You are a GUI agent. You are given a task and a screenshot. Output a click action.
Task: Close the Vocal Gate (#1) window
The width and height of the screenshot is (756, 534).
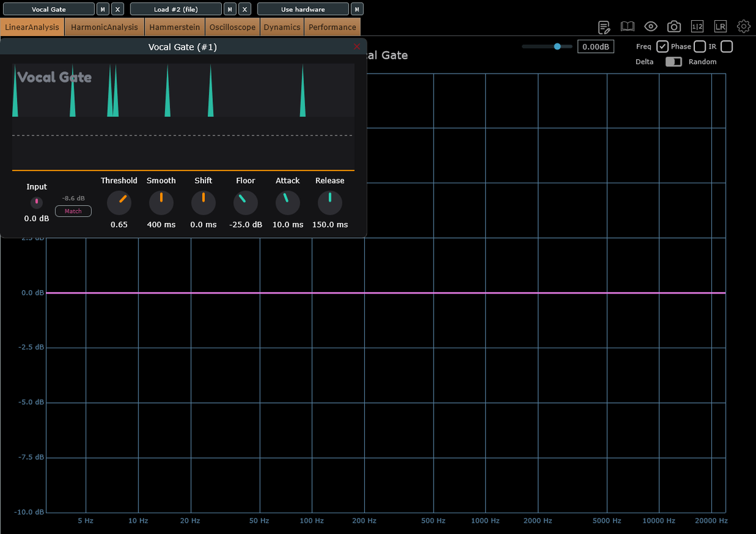point(357,47)
